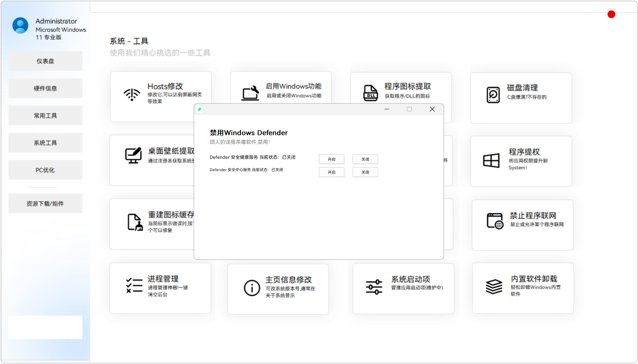The image size is (638, 364).
Task: Click the DLL file icon
Action: point(371,93)
